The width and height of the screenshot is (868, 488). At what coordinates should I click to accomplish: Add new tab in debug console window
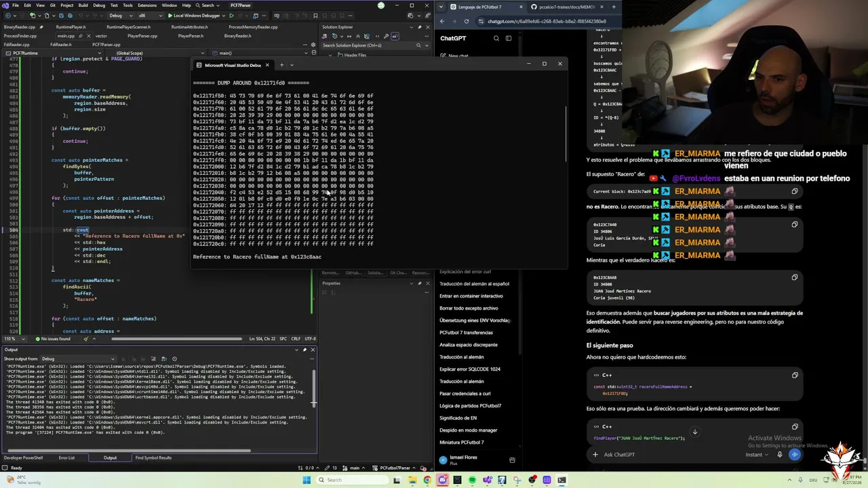coord(281,65)
